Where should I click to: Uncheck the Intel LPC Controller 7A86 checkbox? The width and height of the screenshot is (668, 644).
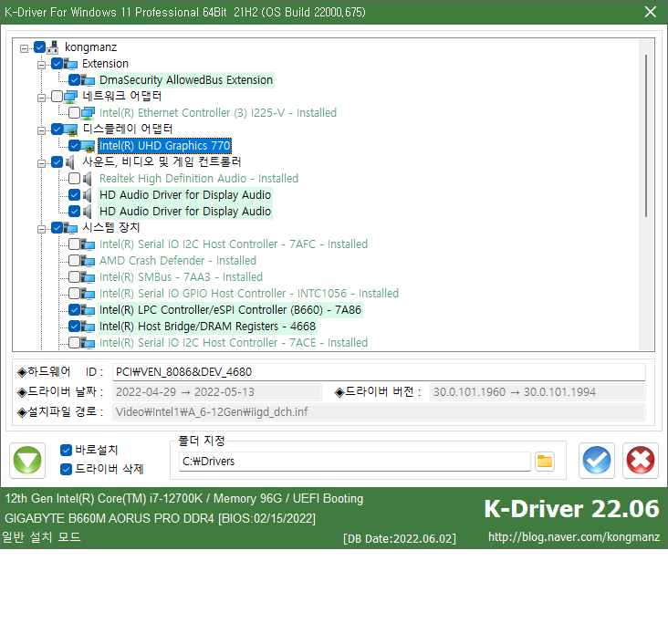tap(75, 309)
